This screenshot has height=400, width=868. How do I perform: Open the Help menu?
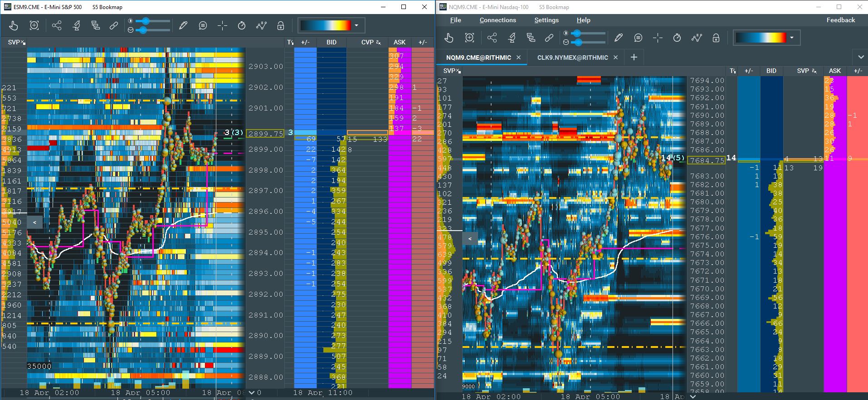click(584, 20)
